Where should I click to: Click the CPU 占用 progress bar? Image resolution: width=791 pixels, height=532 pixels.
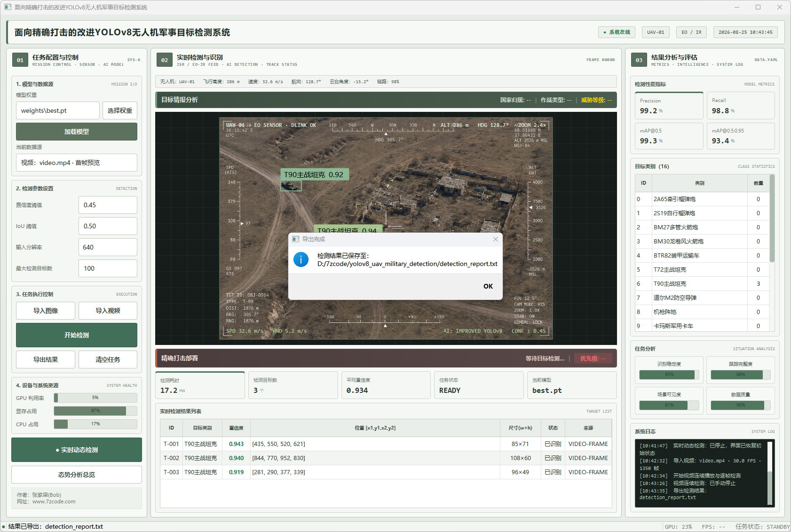[95, 424]
